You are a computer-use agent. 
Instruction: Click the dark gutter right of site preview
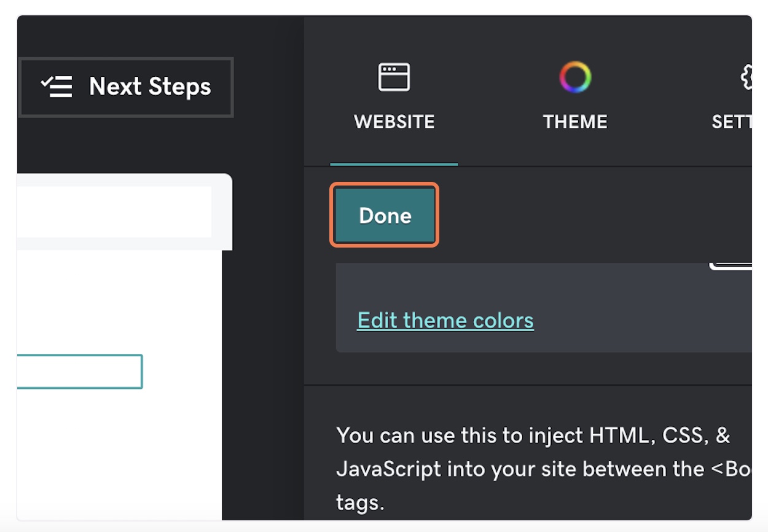(263, 369)
